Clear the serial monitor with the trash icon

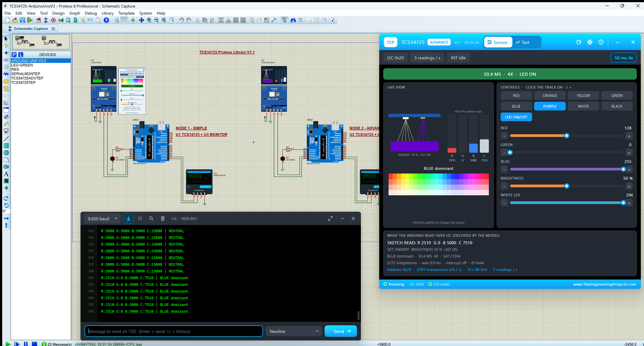[162, 218]
